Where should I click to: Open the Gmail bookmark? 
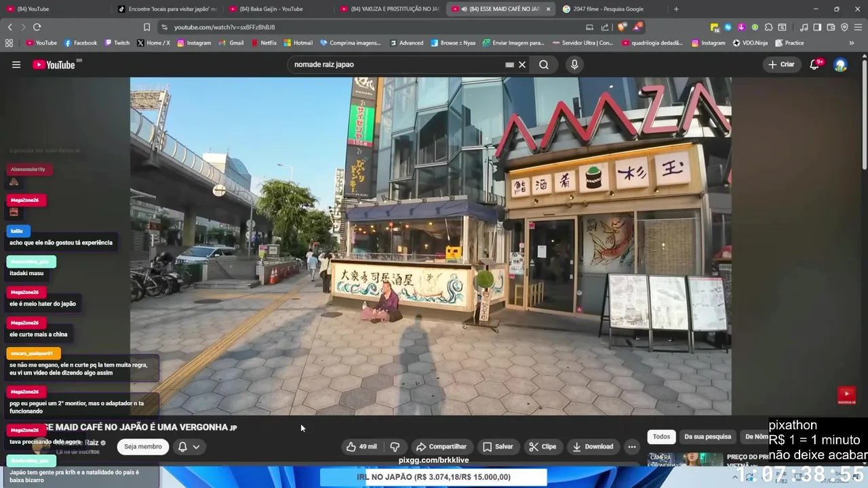pos(231,43)
